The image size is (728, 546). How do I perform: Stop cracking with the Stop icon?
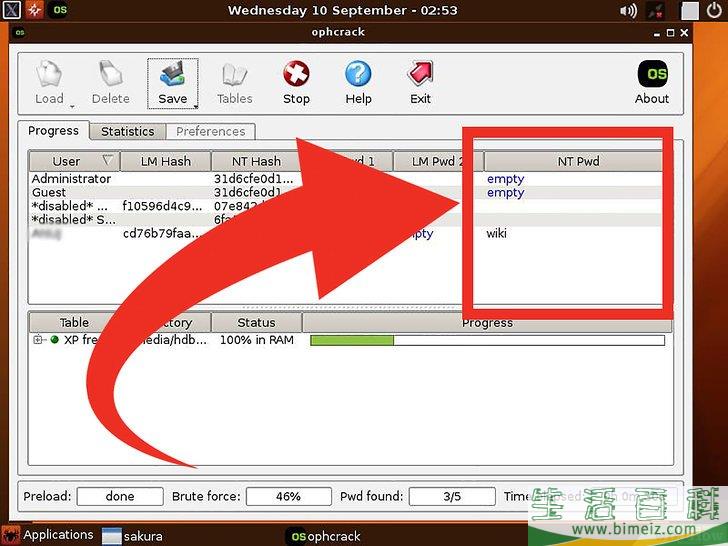pyautogui.click(x=296, y=74)
